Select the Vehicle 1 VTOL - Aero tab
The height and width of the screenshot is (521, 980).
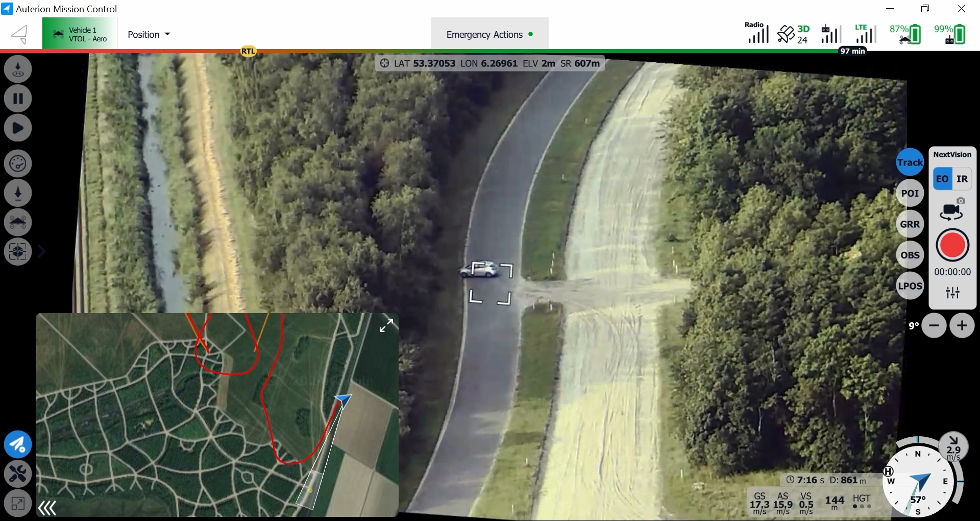80,34
